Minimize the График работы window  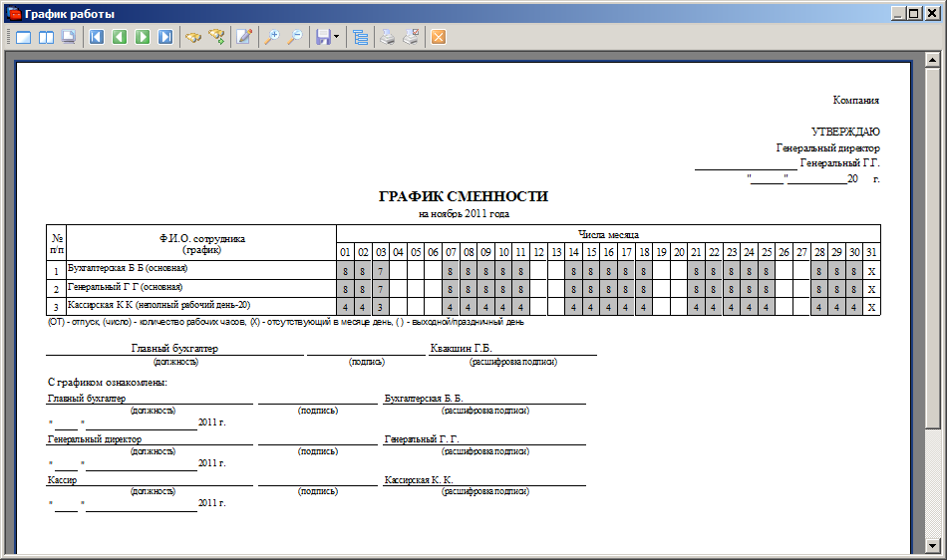point(899,13)
